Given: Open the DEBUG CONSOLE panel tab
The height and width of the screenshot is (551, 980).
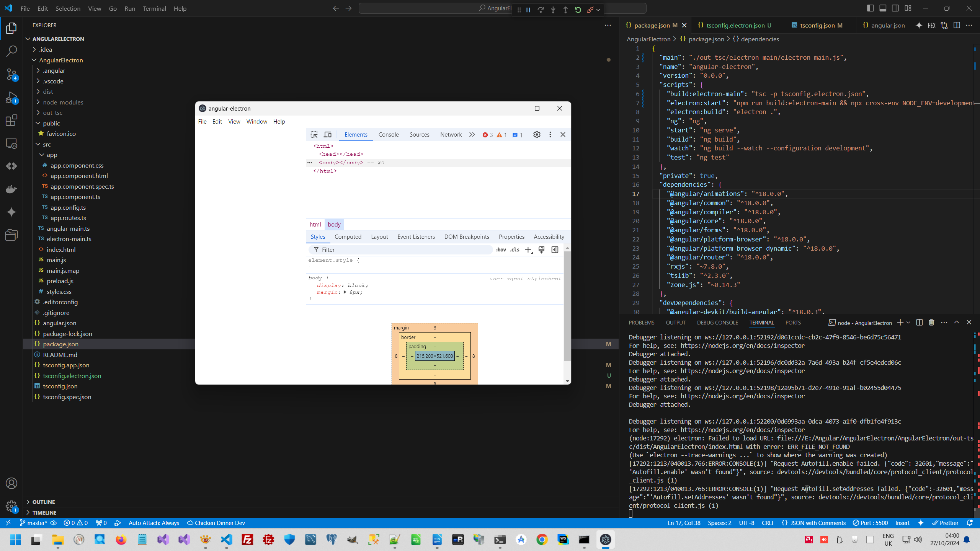Looking at the screenshot, I should click(717, 323).
